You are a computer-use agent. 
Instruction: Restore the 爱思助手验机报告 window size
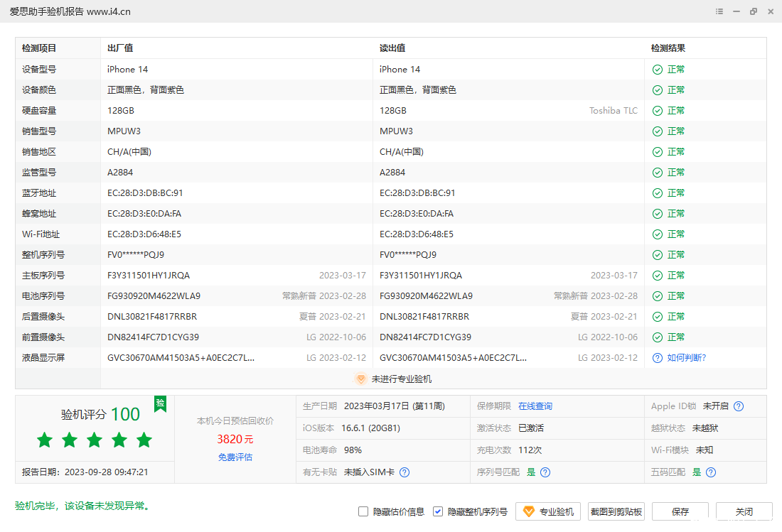(754, 11)
